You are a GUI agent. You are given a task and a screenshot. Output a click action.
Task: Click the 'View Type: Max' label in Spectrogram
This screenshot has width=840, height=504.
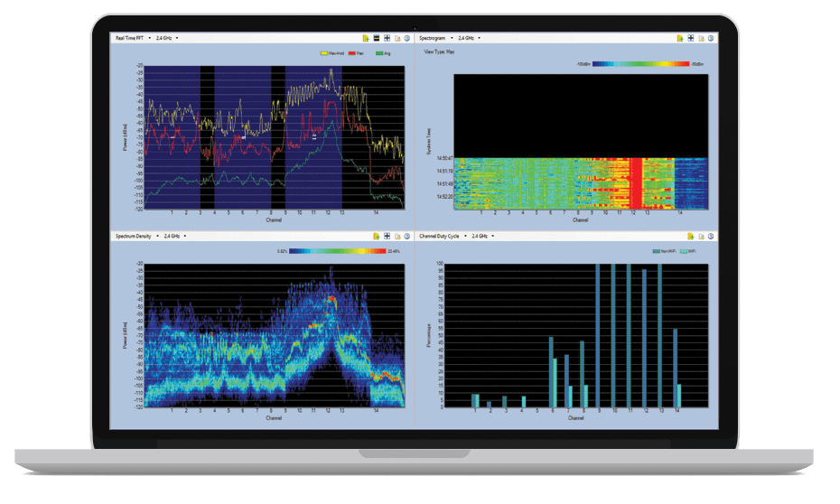tap(439, 52)
